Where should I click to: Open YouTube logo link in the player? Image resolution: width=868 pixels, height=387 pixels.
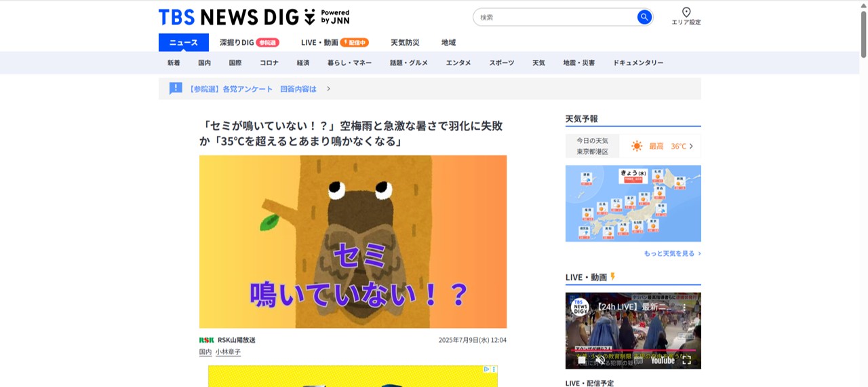tap(663, 361)
